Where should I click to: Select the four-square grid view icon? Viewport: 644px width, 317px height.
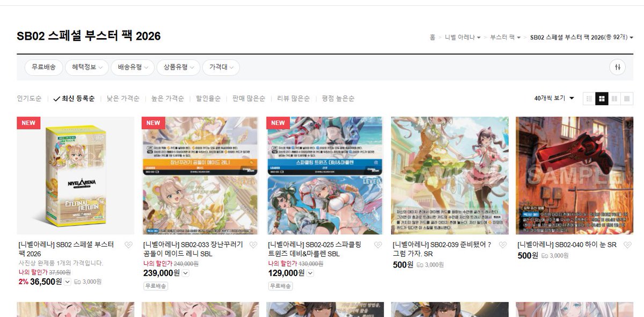tap(602, 98)
